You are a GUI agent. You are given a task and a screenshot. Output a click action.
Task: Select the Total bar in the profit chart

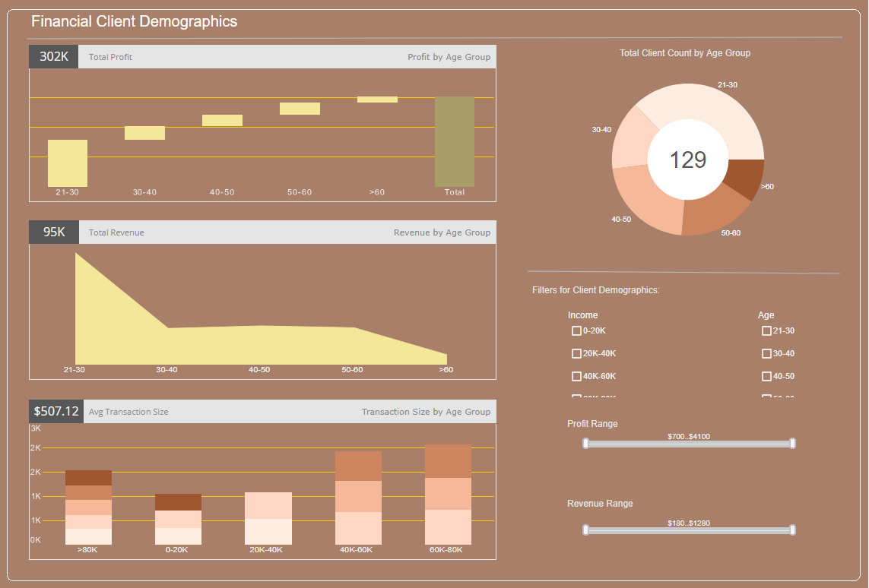[x=454, y=141]
